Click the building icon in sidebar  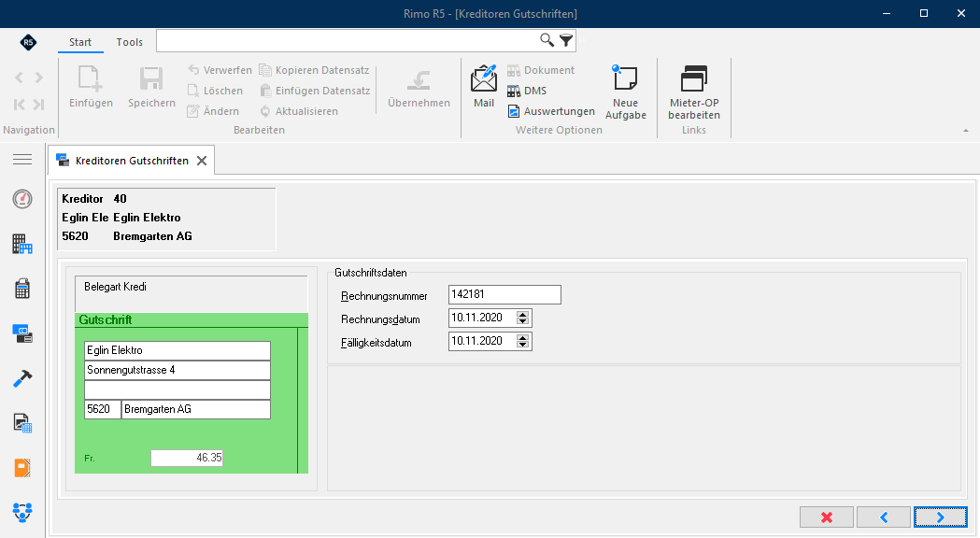tap(22, 244)
